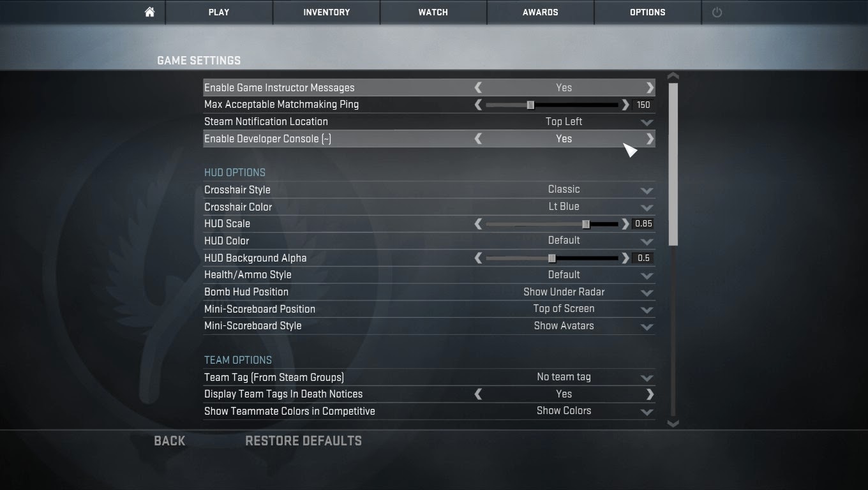Click right arrow on Max Acceptable Matchmaking Ping
This screenshot has height=490, width=868.
[x=625, y=105]
